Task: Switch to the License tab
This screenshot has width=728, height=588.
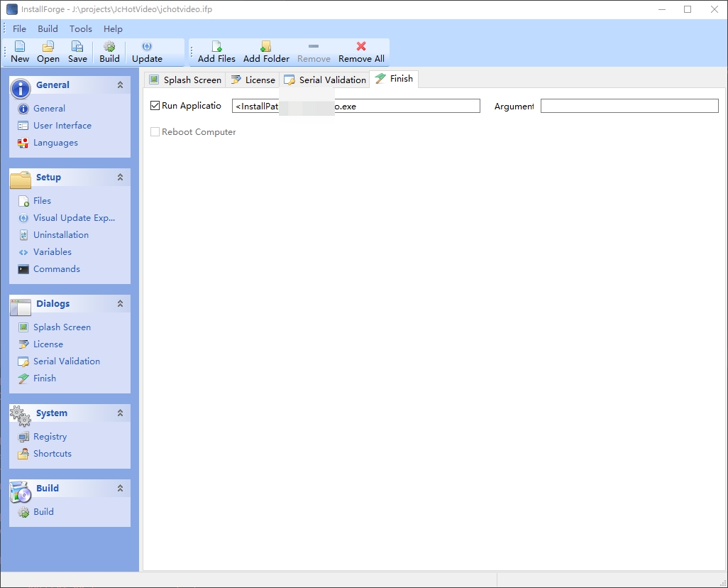Action: point(253,80)
